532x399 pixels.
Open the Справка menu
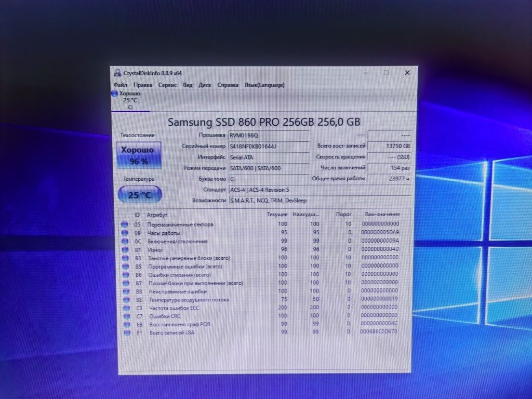[x=228, y=85]
